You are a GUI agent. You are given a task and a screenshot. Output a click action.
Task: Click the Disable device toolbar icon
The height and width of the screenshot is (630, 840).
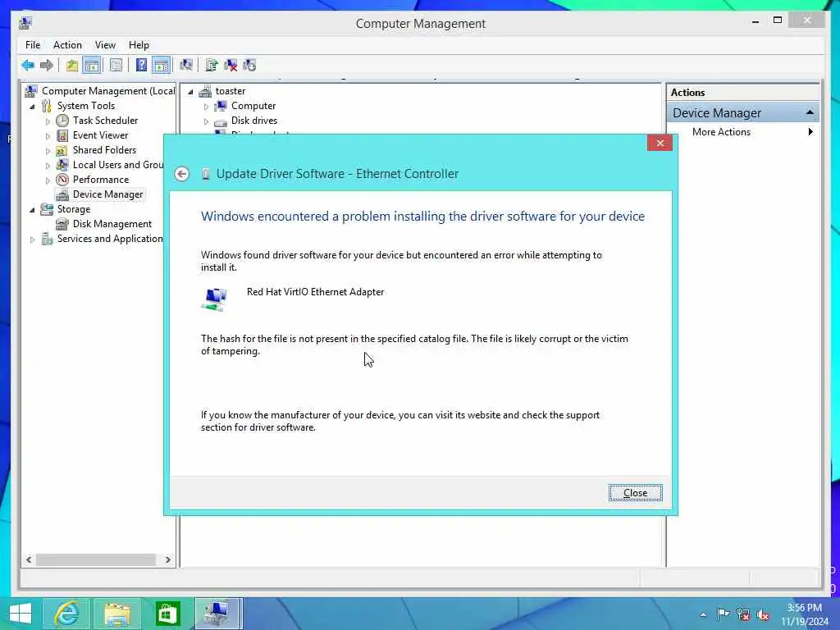249,66
